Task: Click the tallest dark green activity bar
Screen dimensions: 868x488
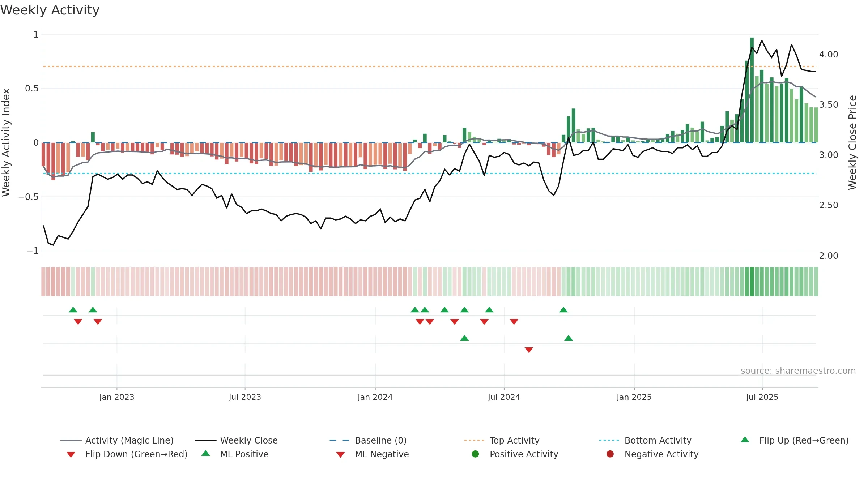Action: (752, 90)
